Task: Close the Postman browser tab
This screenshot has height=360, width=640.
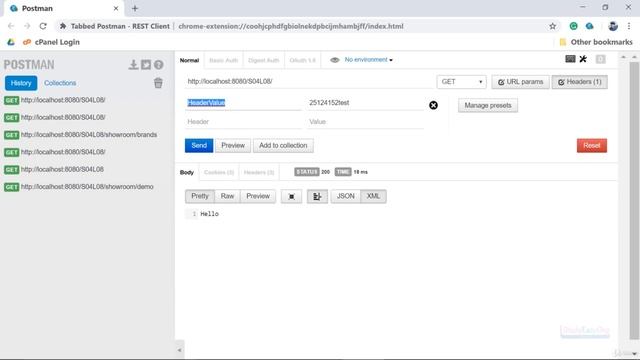Action: click(116, 8)
